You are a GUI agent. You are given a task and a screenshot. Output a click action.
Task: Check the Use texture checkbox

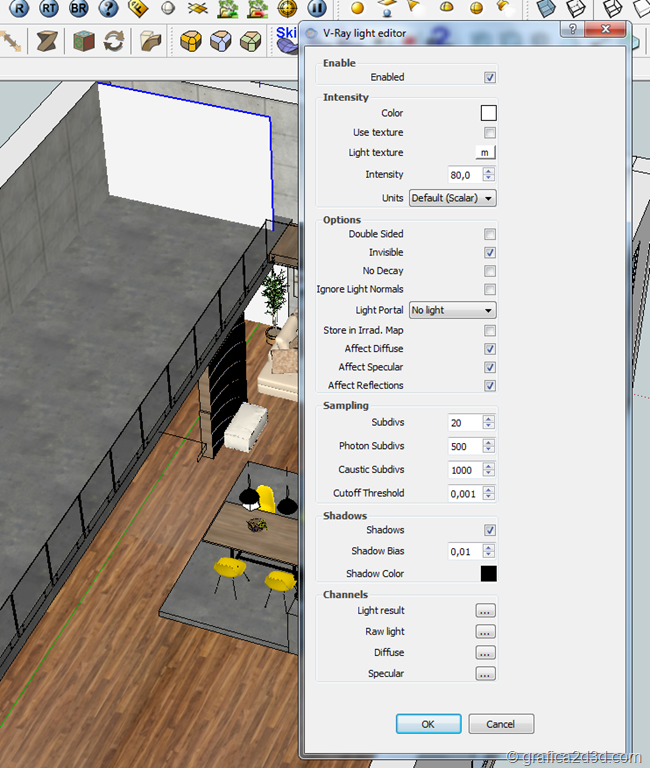click(x=489, y=133)
